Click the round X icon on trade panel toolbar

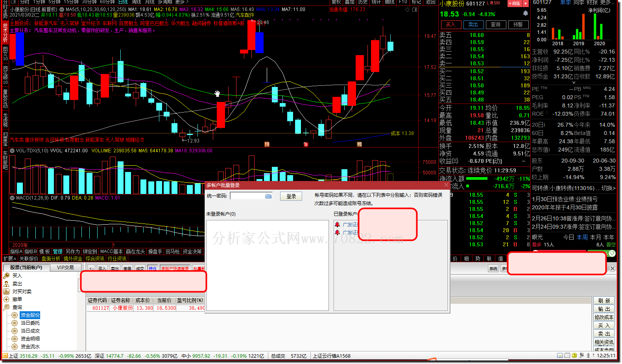pos(613,268)
